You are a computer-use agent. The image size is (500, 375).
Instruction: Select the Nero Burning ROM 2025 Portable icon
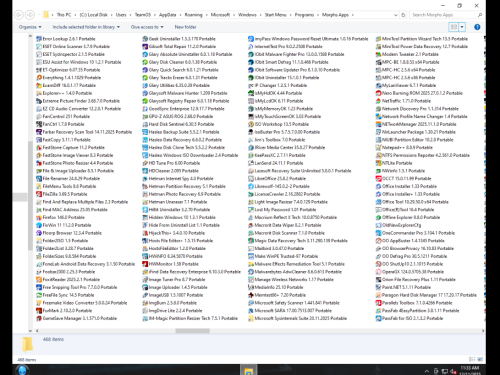pos(378,93)
